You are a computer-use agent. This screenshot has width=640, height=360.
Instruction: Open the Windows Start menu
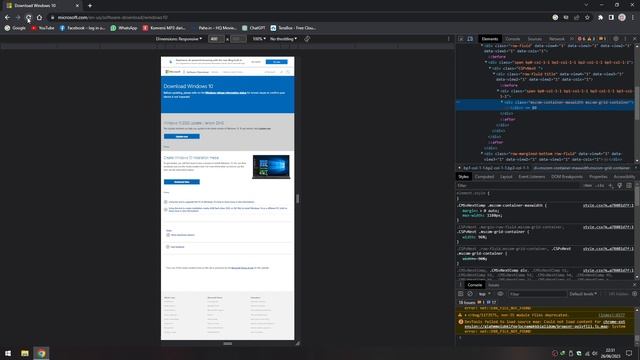coord(8,353)
